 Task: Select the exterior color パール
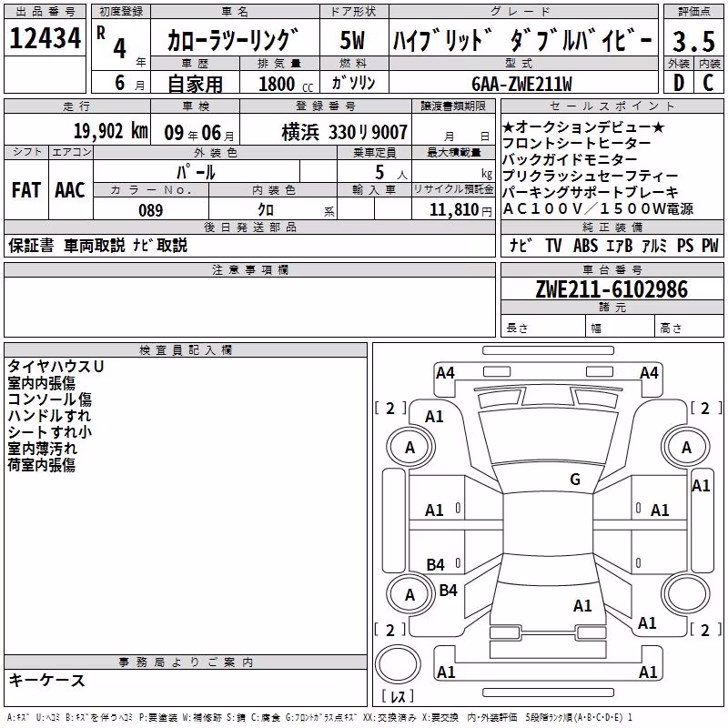(196, 172)
